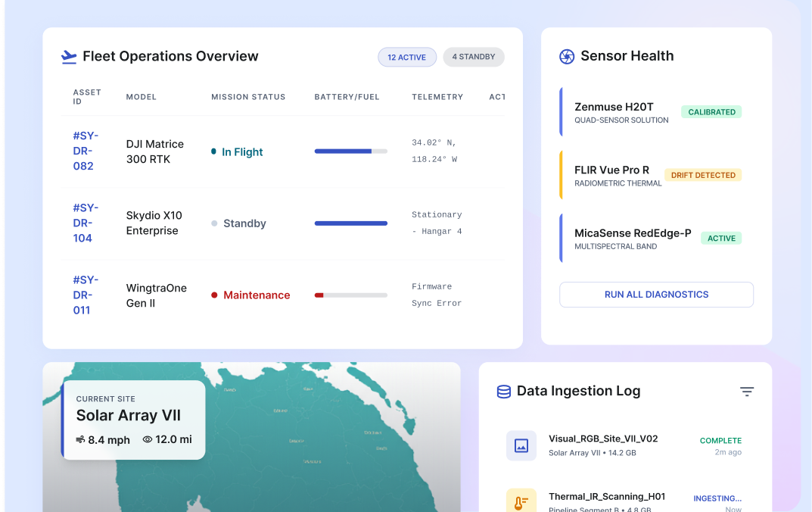
Task: Click the wind speed icon on site card
Action: point(80,440)
